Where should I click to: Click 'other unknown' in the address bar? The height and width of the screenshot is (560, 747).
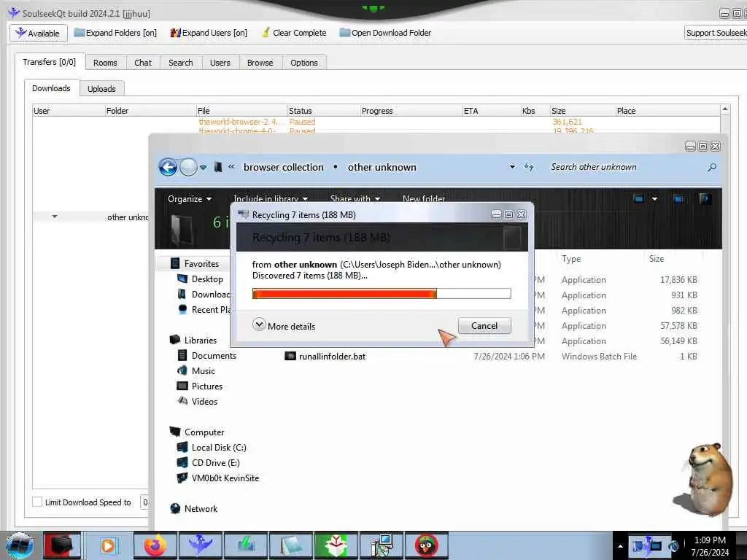click(x=382, y=167)
